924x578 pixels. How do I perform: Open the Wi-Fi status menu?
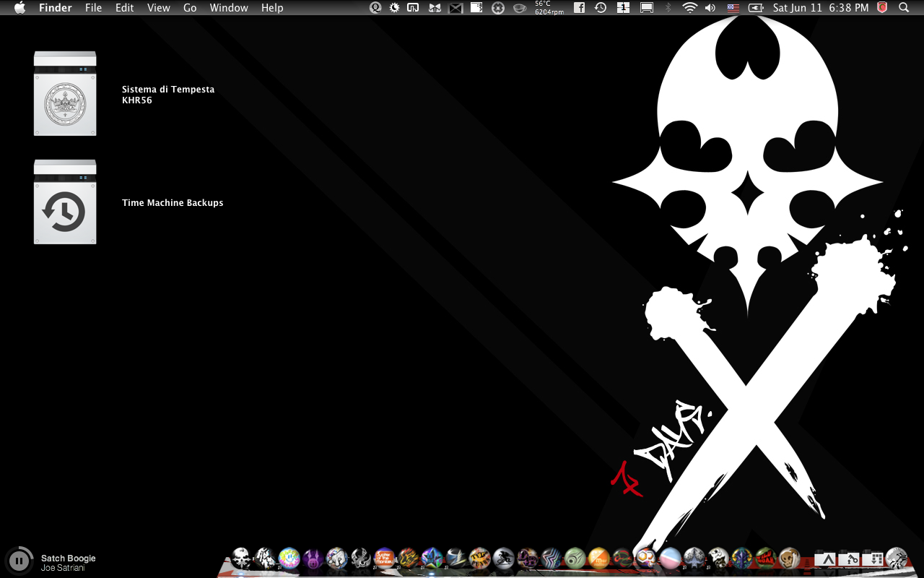[x=690, y=8]
